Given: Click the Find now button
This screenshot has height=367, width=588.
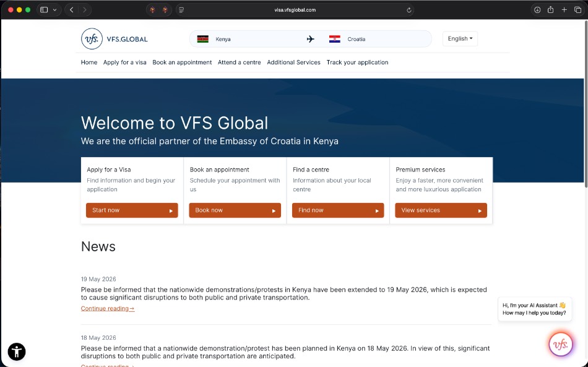Looking at the screenshot, I should pos(338,210).
